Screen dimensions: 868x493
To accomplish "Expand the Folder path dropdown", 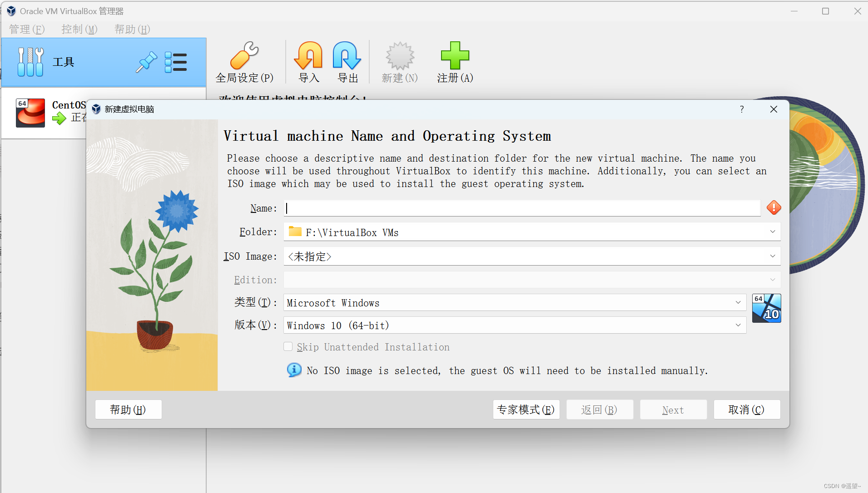I will click(x=772, y=232).
